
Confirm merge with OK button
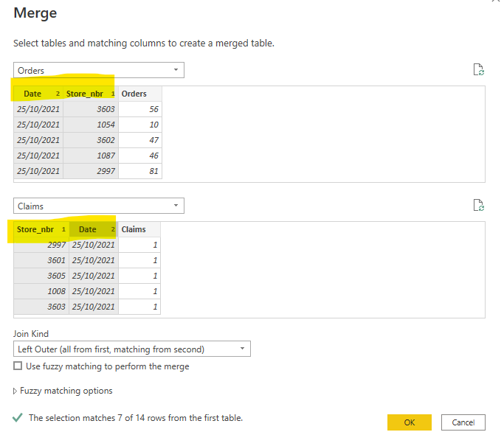point(410,422)
